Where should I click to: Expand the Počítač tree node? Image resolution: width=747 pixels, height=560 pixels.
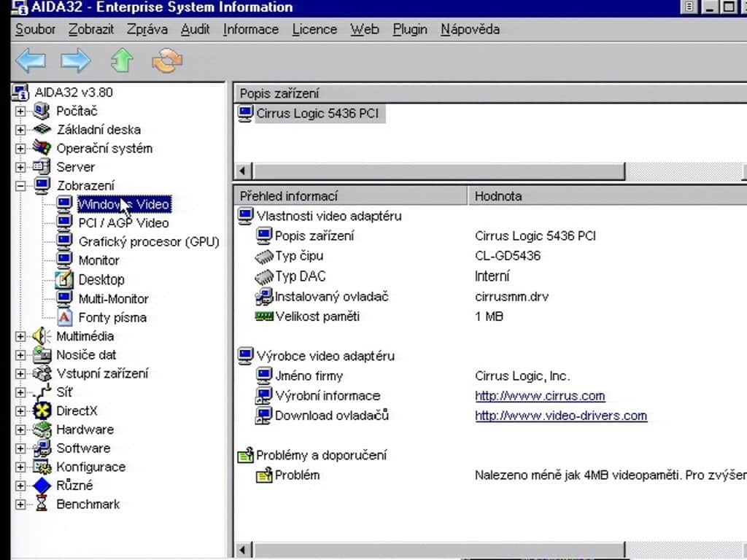tap(20, 111)
